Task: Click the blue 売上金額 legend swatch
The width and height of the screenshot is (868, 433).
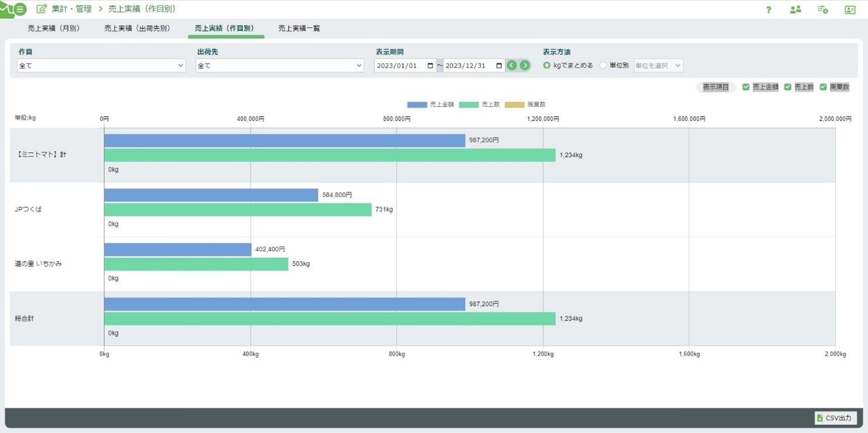Action: [417, 105]
